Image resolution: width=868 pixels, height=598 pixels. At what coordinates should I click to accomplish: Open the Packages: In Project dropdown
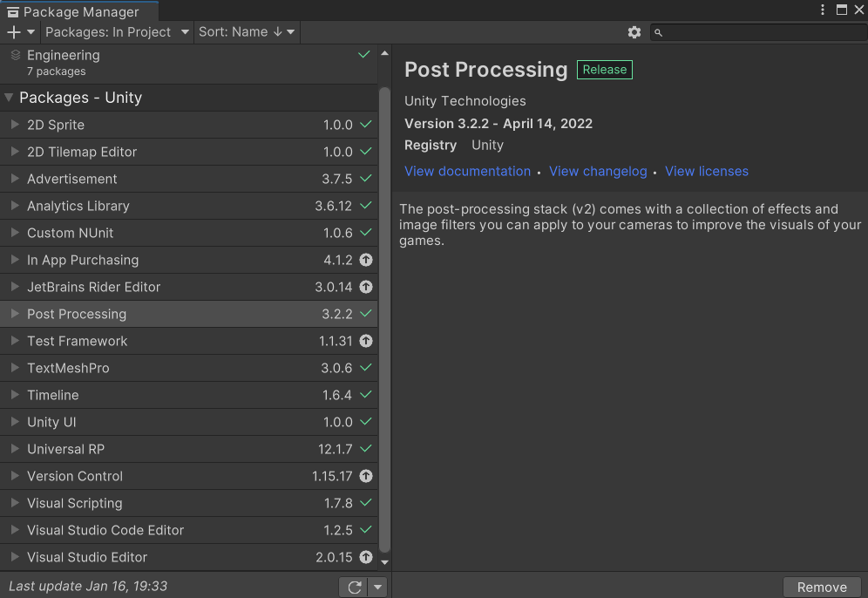[117, 32]
